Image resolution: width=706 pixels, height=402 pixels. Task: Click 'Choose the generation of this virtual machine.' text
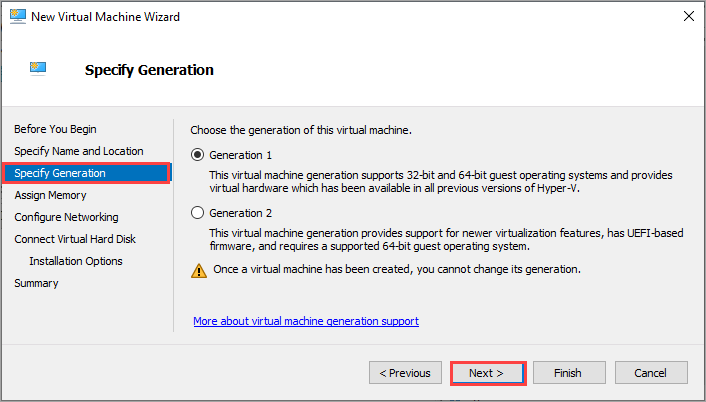point(301,131)
